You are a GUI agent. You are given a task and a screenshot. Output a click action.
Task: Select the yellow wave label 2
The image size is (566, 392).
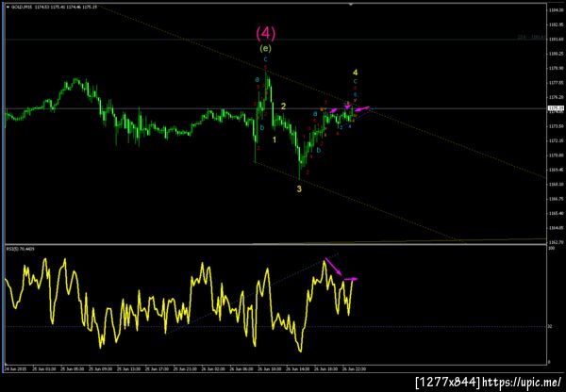284,106
